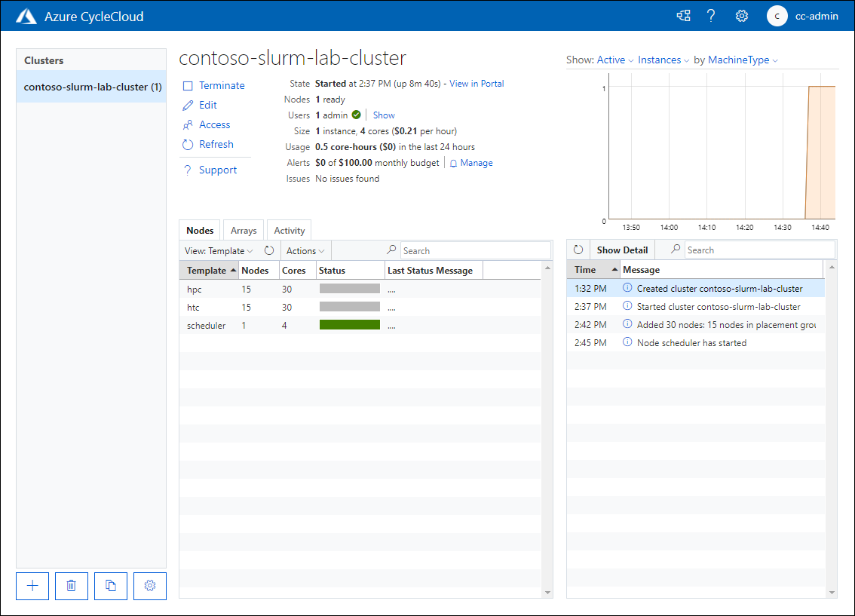The height and width of the screenshot is (616, 855).
Task: Click the Edit pencil icon for the cluster
Action: (x=190, y=105)
